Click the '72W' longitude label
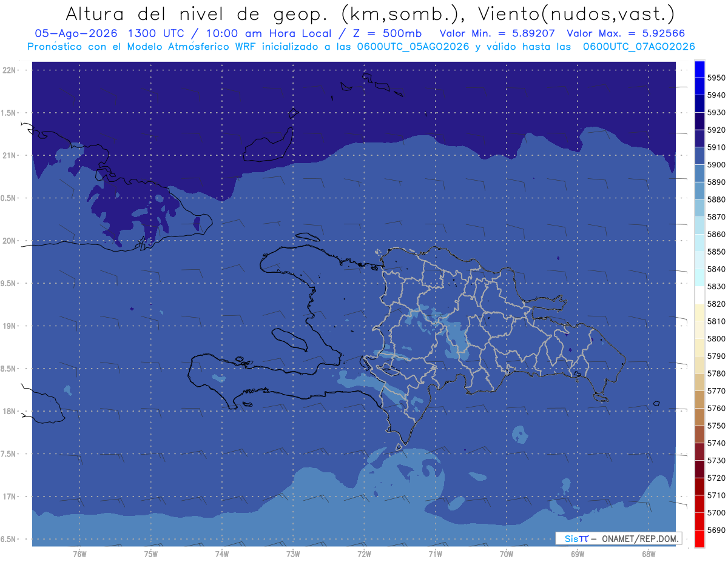 (364, 554)
